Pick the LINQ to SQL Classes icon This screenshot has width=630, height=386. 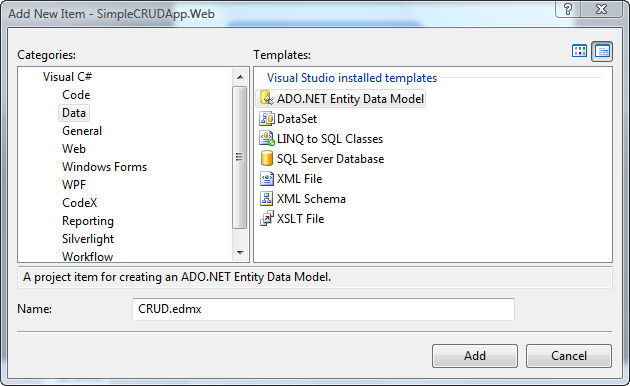pyautogui.click(x=267, y=139)
